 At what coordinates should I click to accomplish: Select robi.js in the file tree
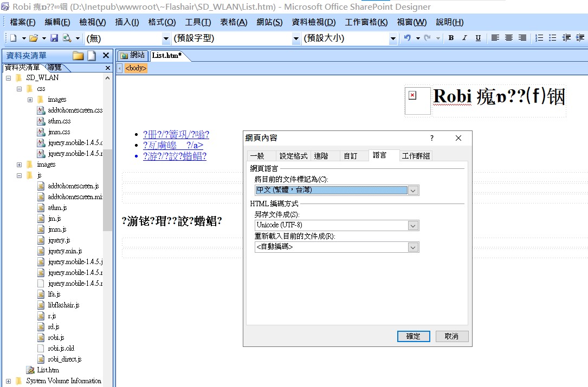(56, 338)
